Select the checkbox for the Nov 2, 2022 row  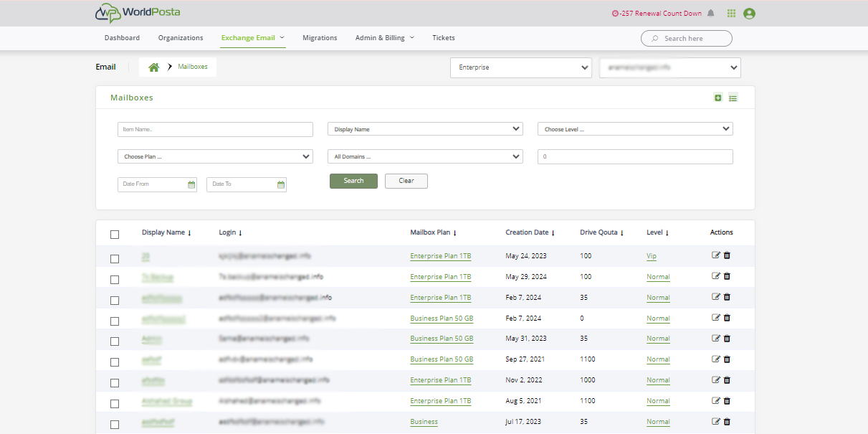click(115, 382)
